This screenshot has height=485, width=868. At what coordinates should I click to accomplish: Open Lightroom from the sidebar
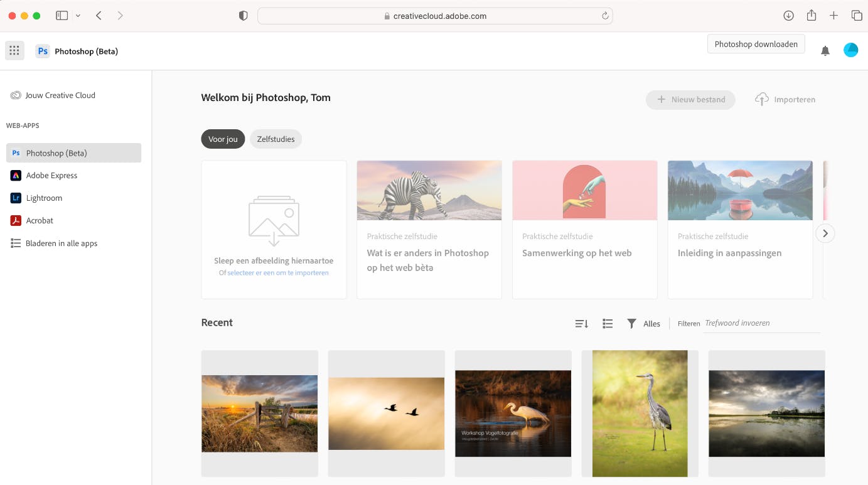[x=44, y=198]
